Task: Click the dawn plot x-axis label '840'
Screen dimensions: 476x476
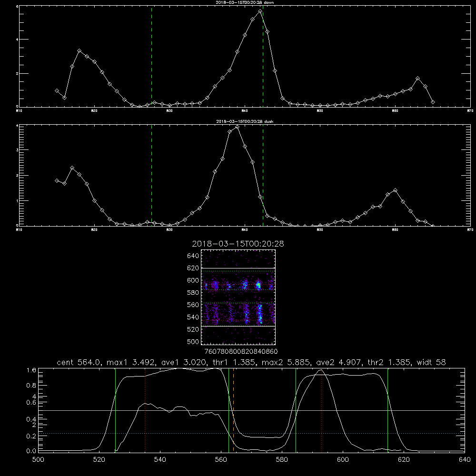Action: (x=245, y=111)
